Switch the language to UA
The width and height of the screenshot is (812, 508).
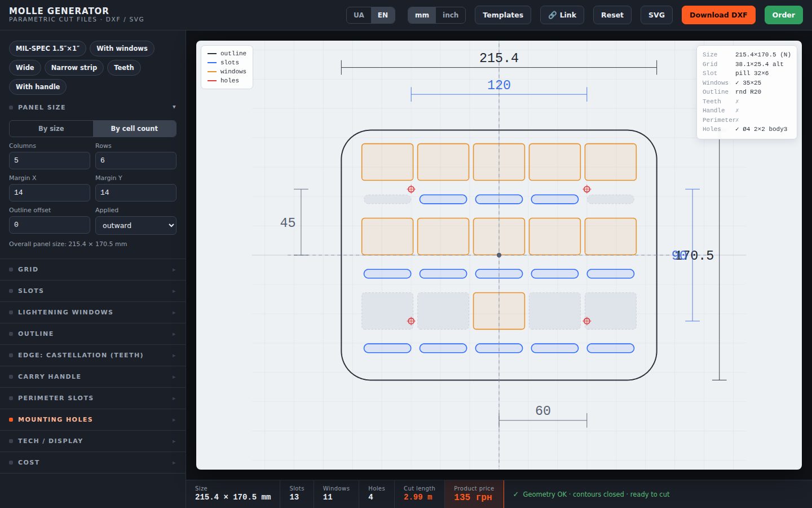click(359, 15)
